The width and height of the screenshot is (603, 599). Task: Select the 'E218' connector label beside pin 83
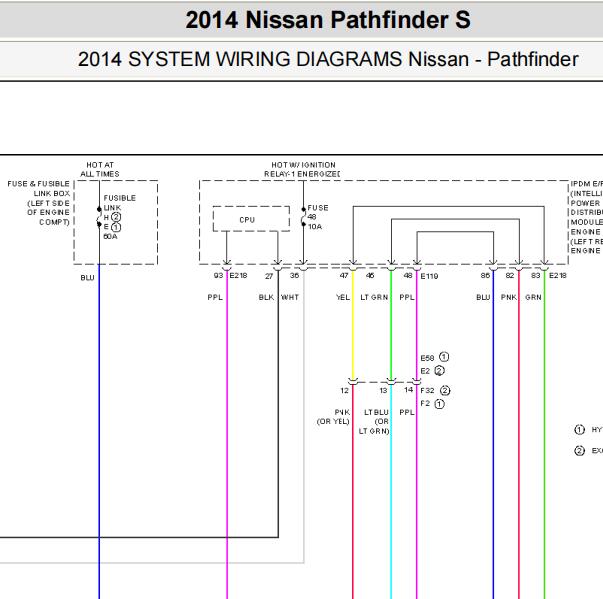(558, 276)
